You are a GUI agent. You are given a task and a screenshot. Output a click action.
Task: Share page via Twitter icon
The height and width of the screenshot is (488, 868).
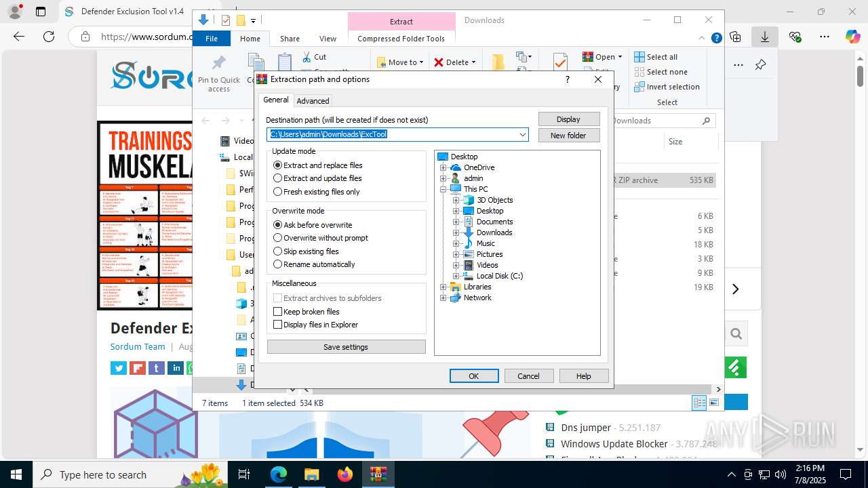(x=119, y=368)
